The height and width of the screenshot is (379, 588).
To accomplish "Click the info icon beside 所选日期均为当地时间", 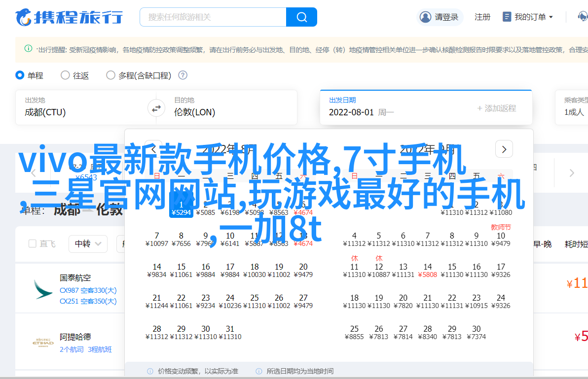I will [259, 371].
